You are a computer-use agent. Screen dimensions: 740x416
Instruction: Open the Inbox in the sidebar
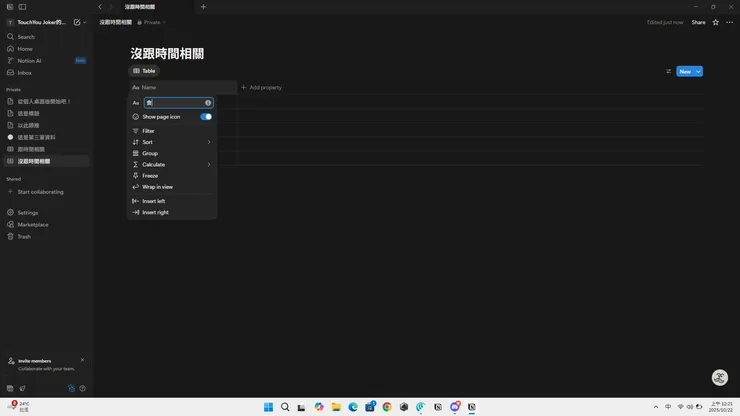(46, 73)
